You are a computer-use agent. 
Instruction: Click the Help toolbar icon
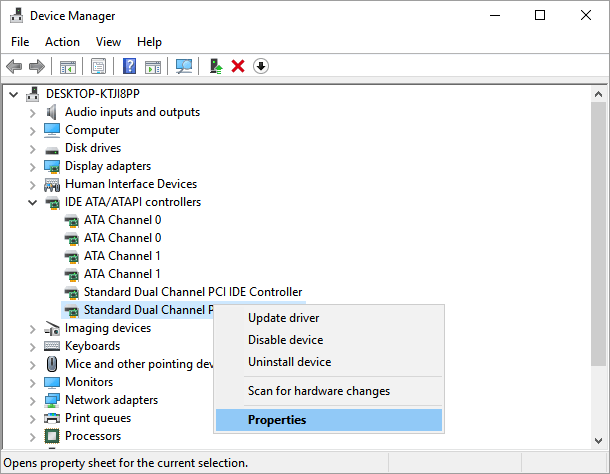tap(129, 66)
